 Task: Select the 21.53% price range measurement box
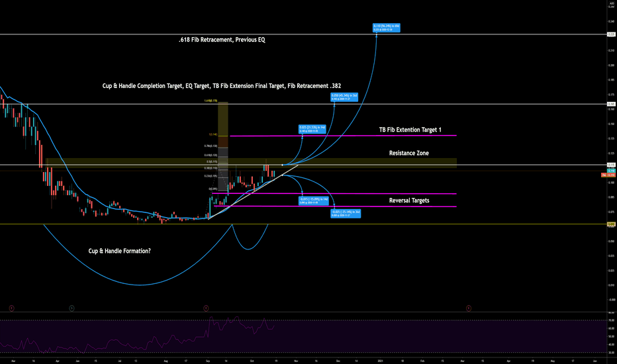pyautogui.click(x=312, y=129)
